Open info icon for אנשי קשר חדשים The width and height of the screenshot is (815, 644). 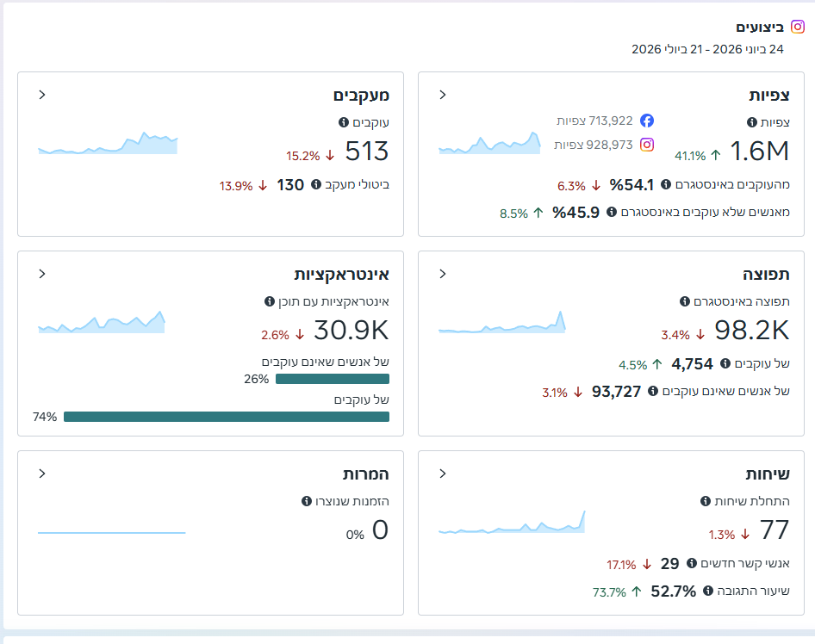(692, 563)
